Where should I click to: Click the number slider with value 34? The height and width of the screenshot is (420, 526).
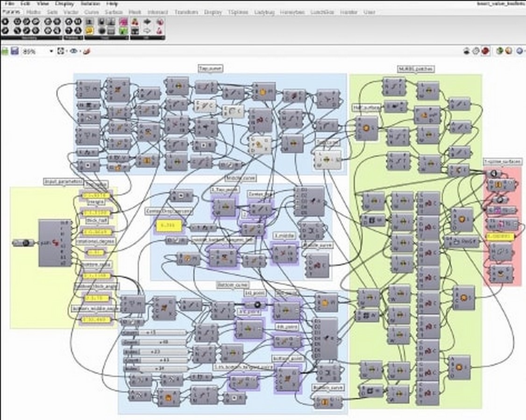[154, 369]
